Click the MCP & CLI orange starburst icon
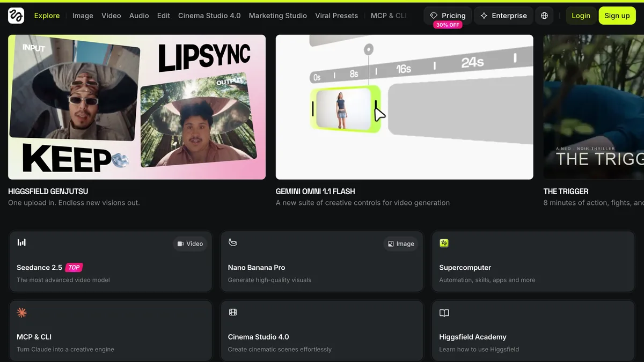This screenshot has width=644, height=362. tap(21, 312)
